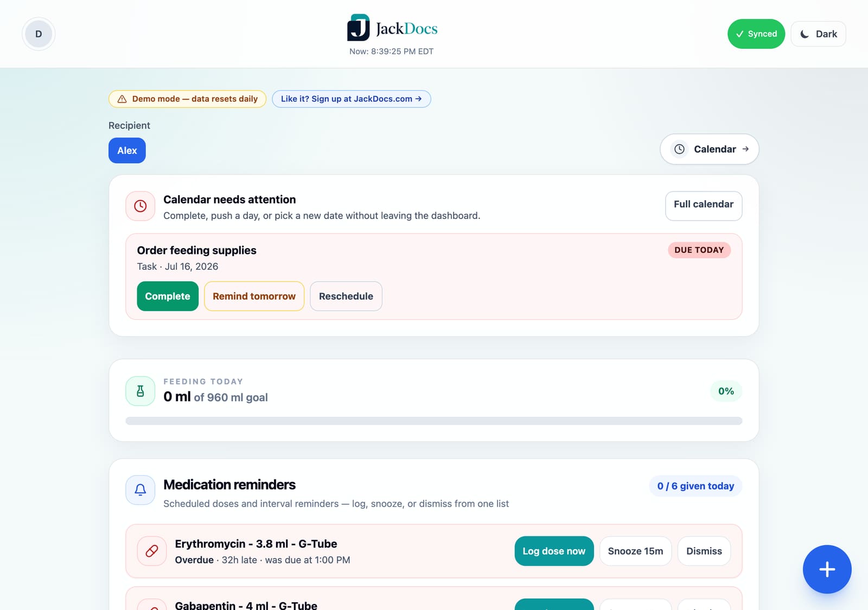Open the user avatar "D" menu
The height and width of the screenshot is (610, 868).
(39, 34)
